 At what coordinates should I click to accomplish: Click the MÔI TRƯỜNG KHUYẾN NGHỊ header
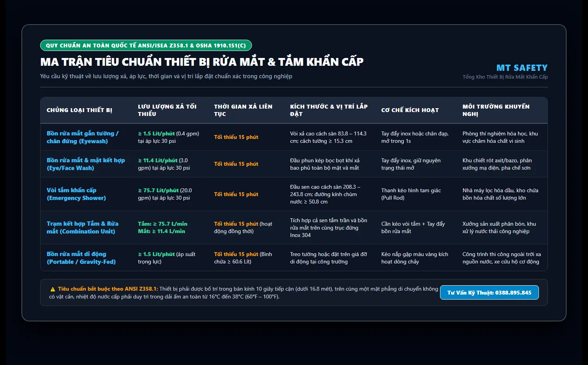point(496,110)
